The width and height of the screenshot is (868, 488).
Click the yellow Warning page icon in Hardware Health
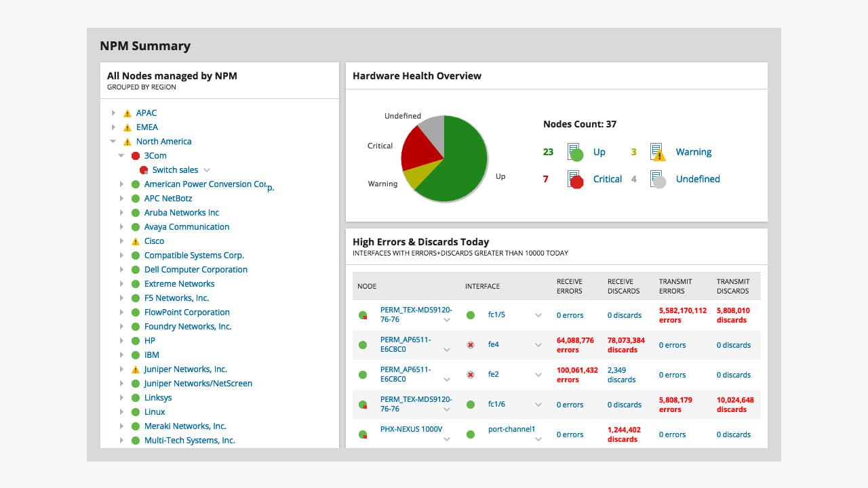tap(656, 151)
